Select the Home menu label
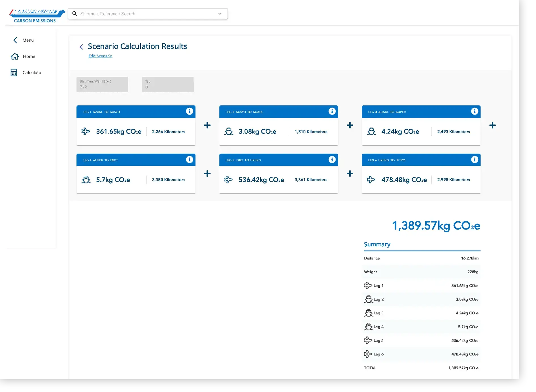536x392 pixels. coord(29,56)
